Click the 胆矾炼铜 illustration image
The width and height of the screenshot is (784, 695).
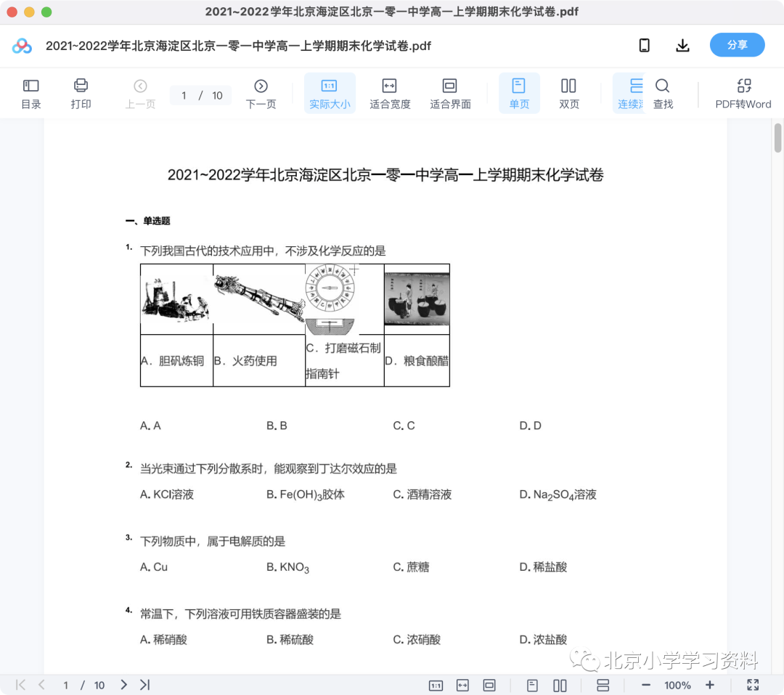tap(176, 299)
